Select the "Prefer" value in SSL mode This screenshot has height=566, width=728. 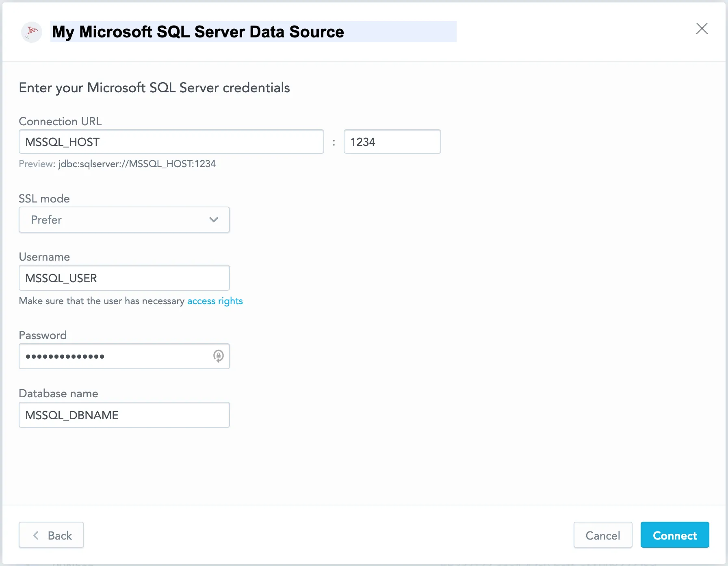click(x=46, y=220)
